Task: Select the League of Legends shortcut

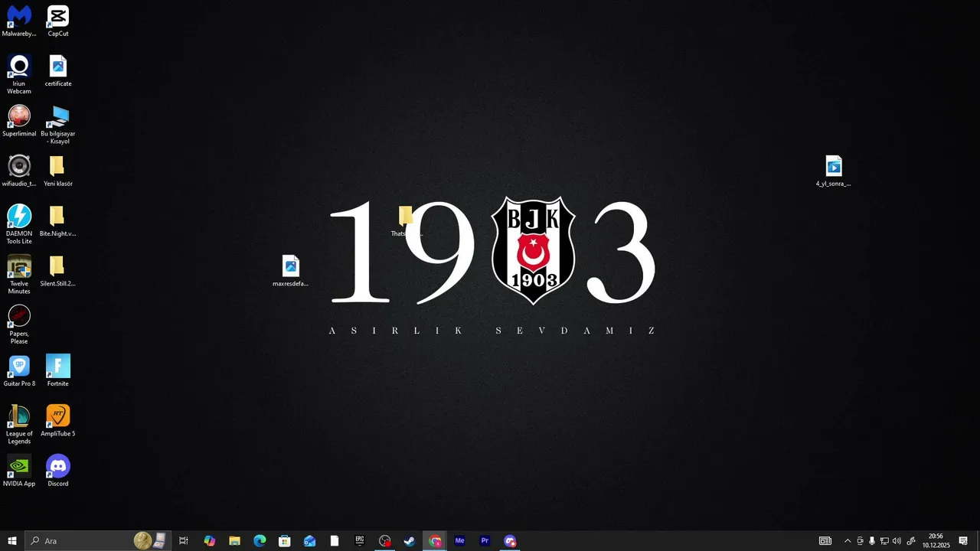Action: pos(19,425)
